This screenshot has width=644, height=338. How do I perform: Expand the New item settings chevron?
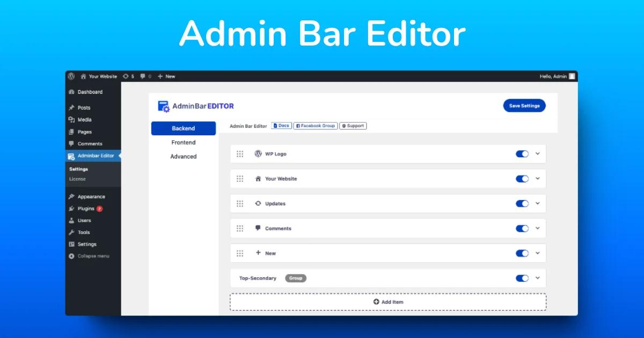click(537, 253)
